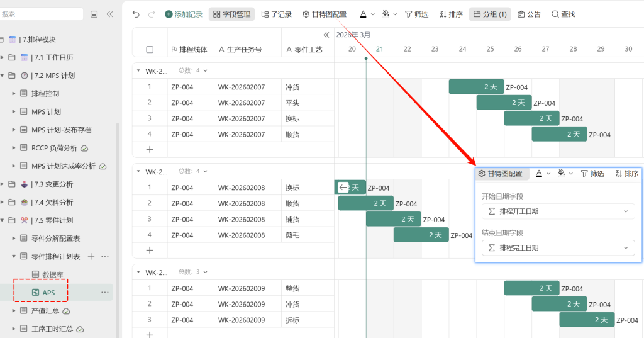
Task: Click the undo arrow icon
Action: coord(136,14)
